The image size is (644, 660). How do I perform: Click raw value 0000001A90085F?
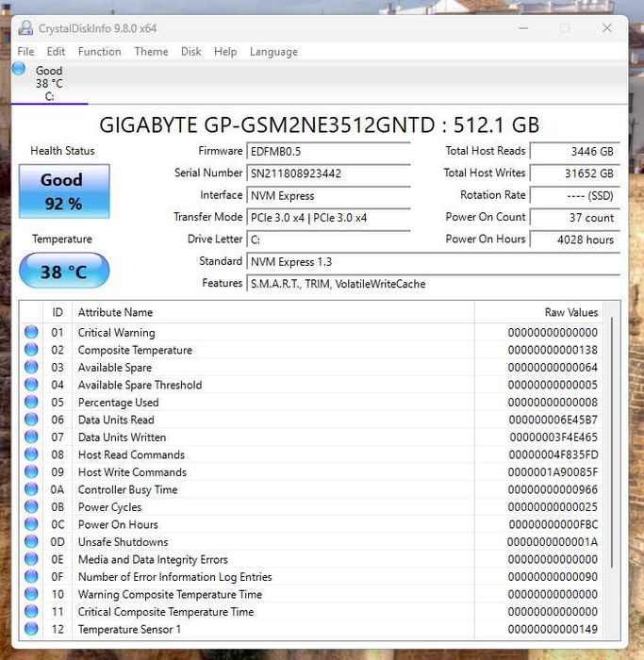[553, 472]
